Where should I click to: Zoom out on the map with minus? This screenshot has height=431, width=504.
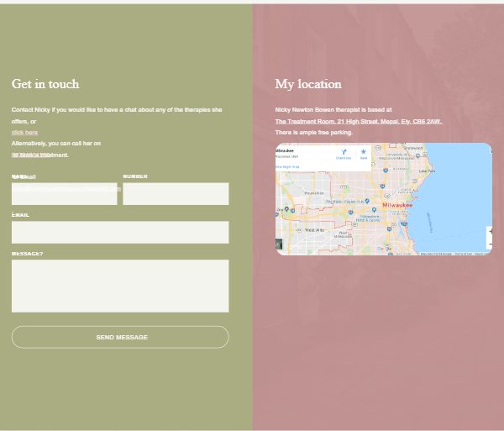coord(489,244)
